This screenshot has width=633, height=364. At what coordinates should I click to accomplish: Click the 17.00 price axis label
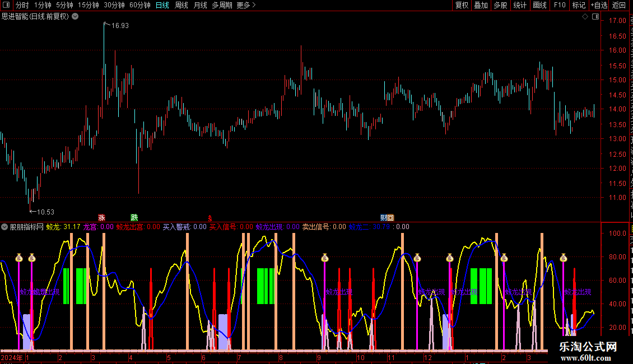[x=617, y=21]
